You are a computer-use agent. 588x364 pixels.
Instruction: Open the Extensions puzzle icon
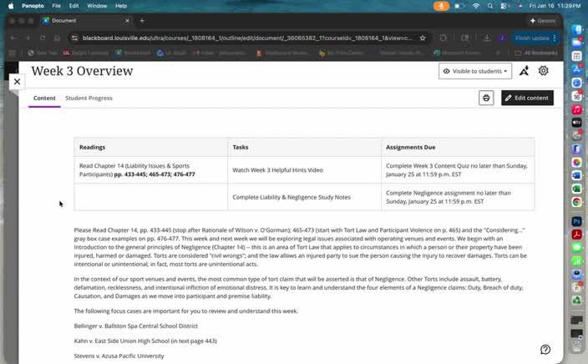[444, 38]
